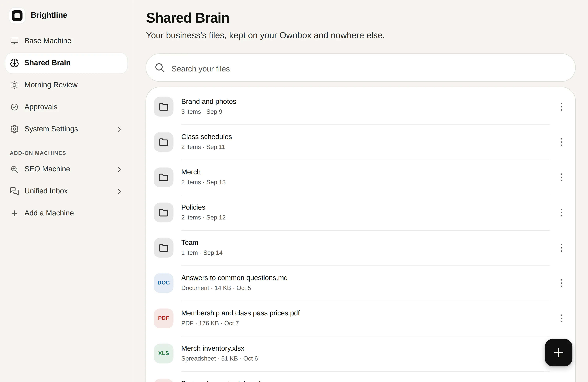
Task: Click the System Settings gear icon
Action: (x=14, y=129)
